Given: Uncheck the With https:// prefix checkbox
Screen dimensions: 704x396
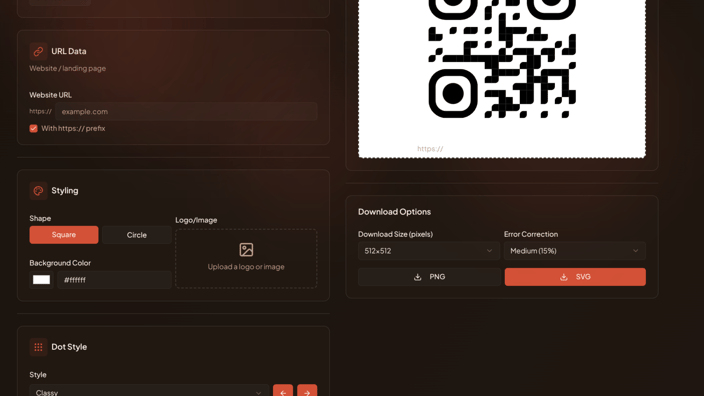Looking at the screenshot, I should pyautogui.click(x=33, y=128).
